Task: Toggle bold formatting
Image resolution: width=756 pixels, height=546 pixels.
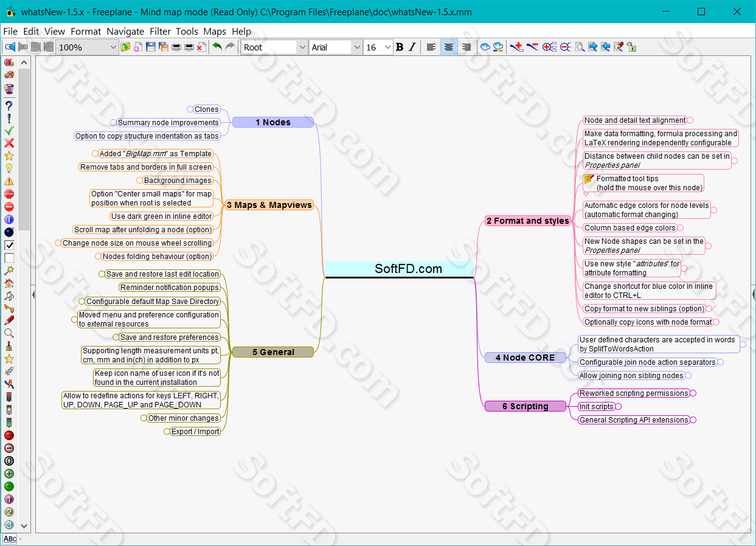Action: click(x=400, y=47)
